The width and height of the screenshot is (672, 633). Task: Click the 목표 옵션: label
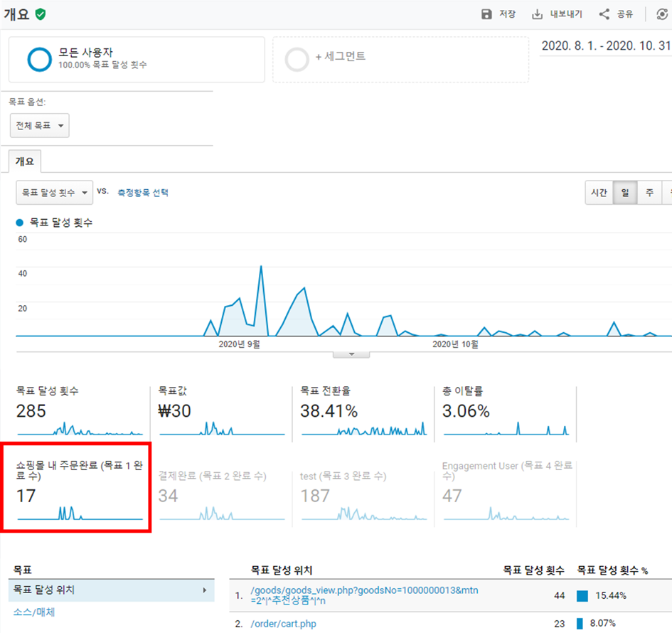pyautogui.click(x=27, y=102)
